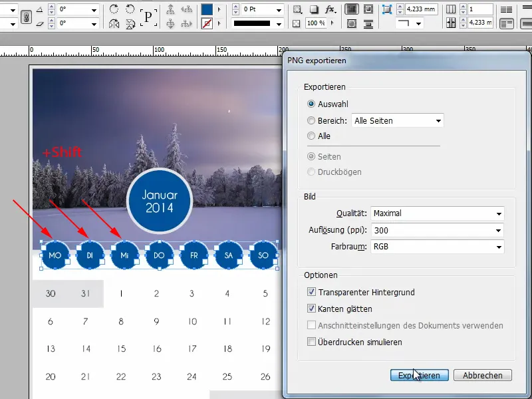532x399 pixels.
Task: Select the Bereich radio button
Action: point(311,120)
